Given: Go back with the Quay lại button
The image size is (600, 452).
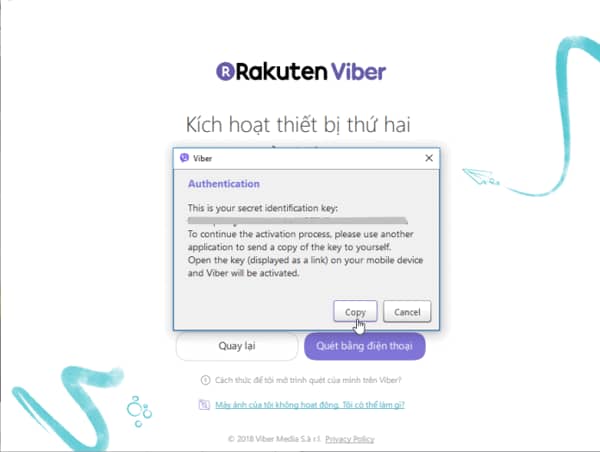Looking at the screenshot, I should 237,346.
